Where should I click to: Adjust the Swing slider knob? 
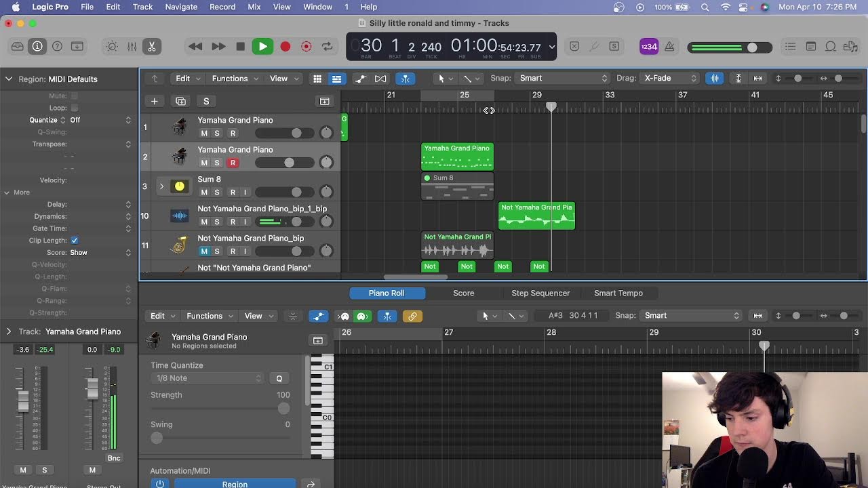[x=157, y=438]
